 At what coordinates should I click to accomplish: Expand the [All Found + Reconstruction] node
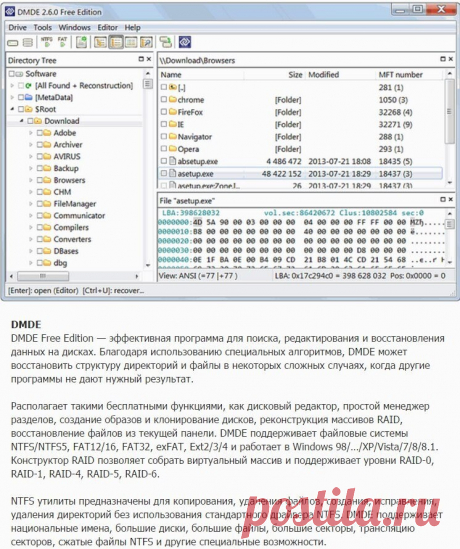[x=12, y=85]
